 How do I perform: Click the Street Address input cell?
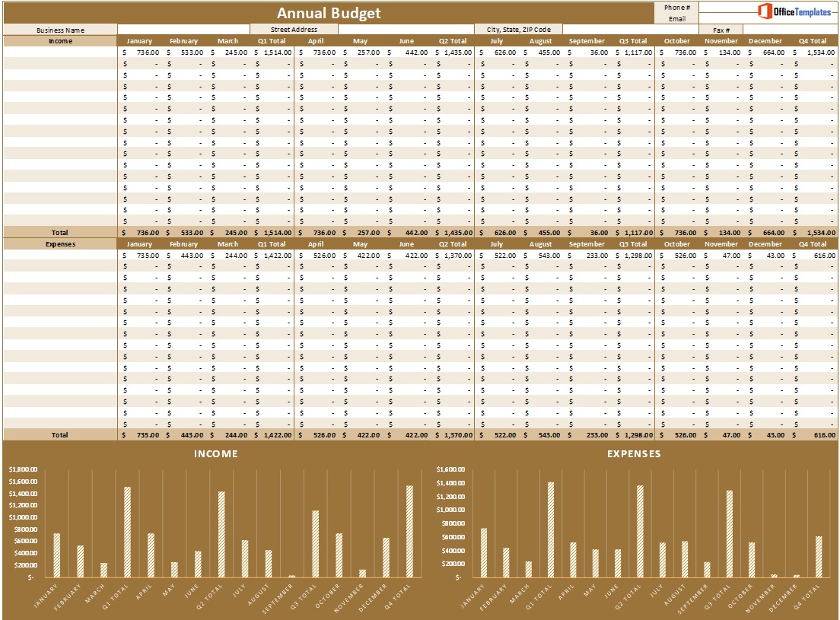click(x=406, y=30)
